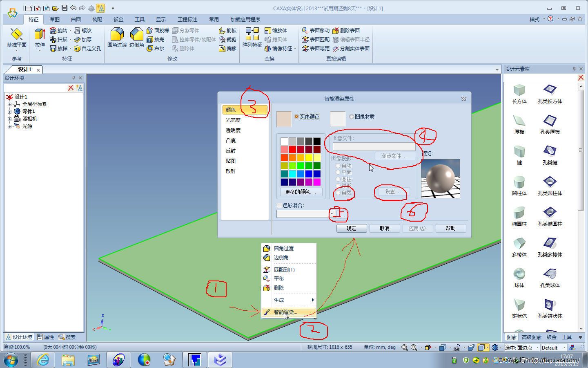The image size is (588, 368).
Task: Open the Windows Start menu
Action: [11, 360]
